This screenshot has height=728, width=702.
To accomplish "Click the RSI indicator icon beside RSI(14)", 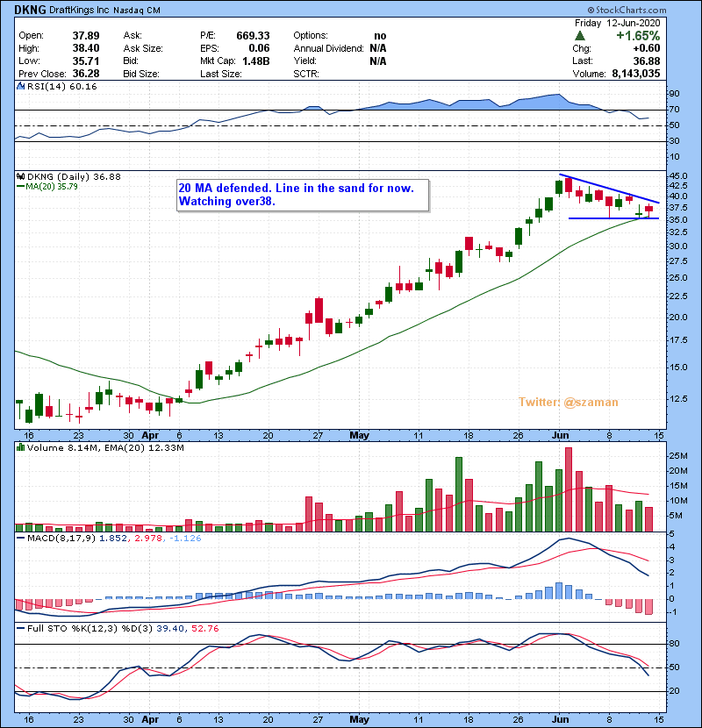I will [x=20, y=86].
